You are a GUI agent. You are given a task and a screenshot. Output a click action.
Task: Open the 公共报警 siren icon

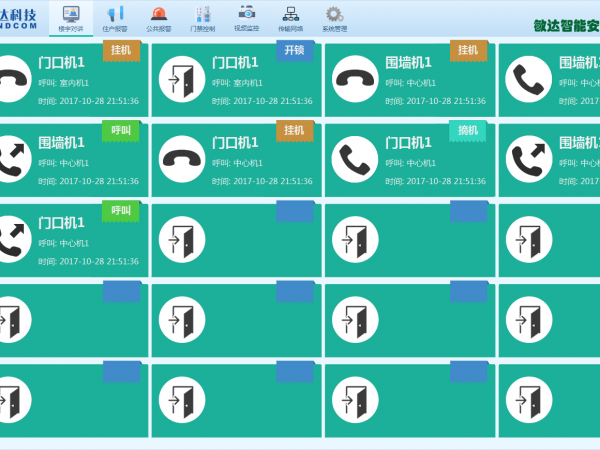tap(159, 14)
